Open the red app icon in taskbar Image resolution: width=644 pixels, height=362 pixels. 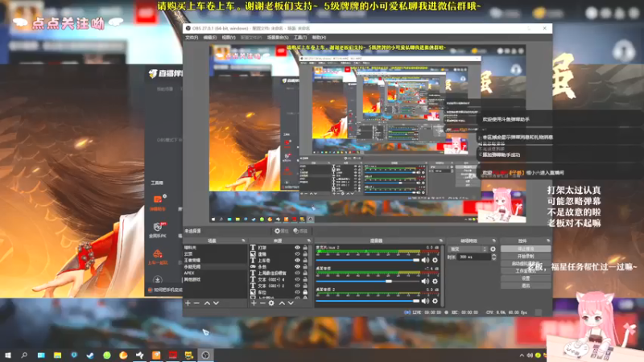[x=172, y=355]
